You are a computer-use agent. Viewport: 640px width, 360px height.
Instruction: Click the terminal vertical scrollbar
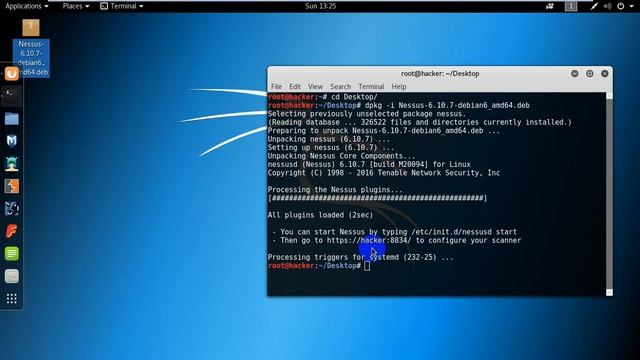[x=609, y=194]
